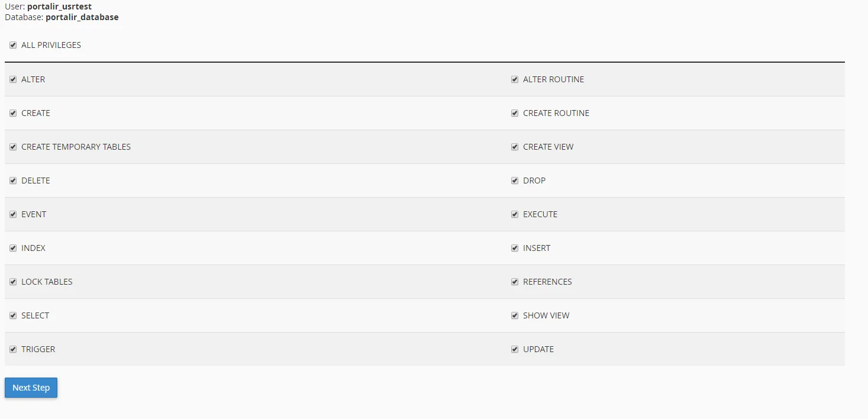Uncheck the TRIGGER privilege checkbox
This screenshot has height=419, width=868.
coord(13,349)
